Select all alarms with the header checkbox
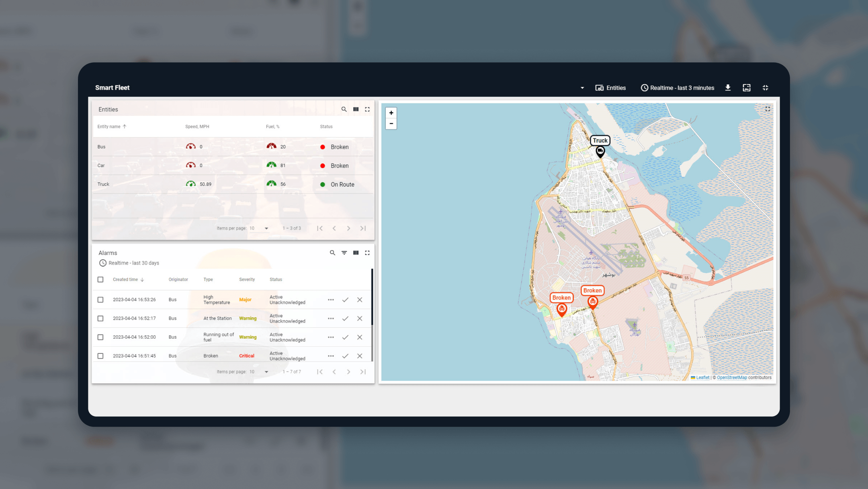The height and width of the screenshot is (489, 868). click(100, 279)
